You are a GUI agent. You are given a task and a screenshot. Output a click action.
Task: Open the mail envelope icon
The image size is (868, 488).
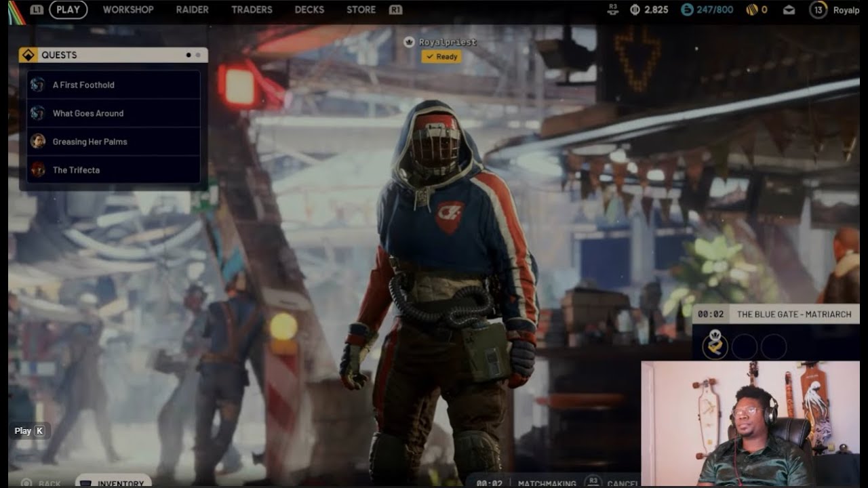(789, 9)
